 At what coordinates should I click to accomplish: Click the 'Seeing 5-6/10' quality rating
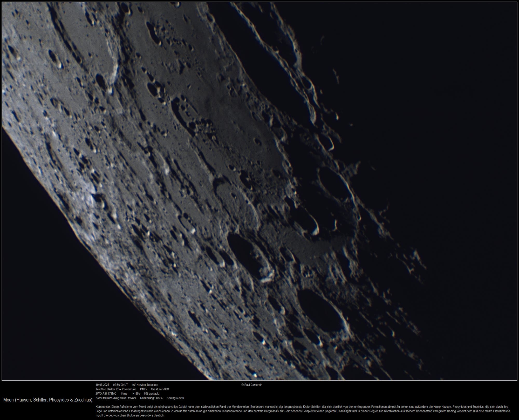[x=175, y=398]
